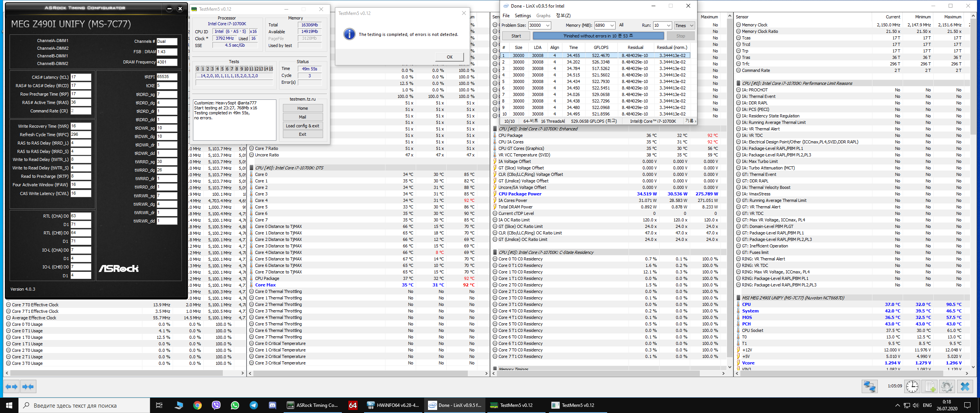Viewport: 980px width, 413px height.
Task: Click HWiNFO expand columns arrows icon
Action: (11, 387)
